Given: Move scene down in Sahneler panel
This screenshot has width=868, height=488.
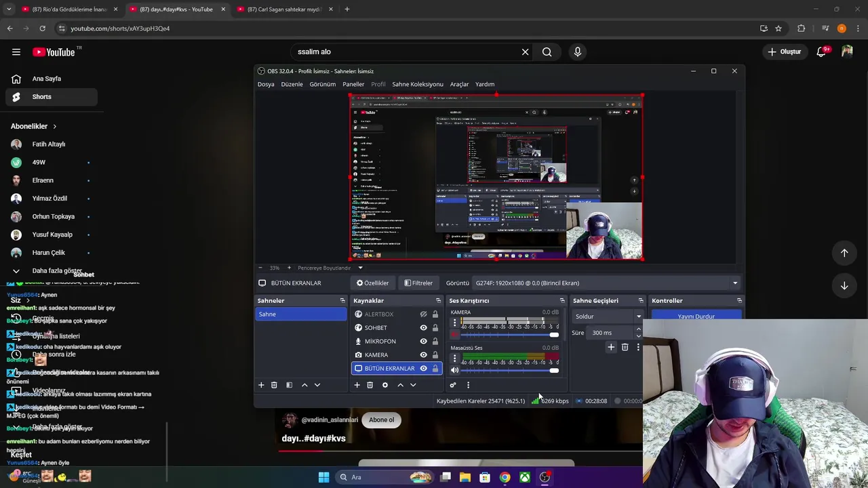Looking at the screenshot, I should (317, 385).
